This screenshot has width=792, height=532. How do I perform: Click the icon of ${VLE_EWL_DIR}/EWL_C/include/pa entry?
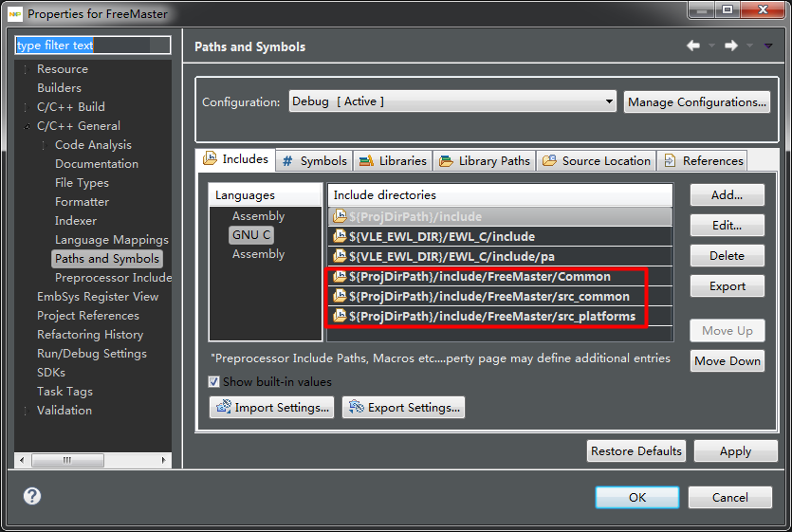[340, 256]
